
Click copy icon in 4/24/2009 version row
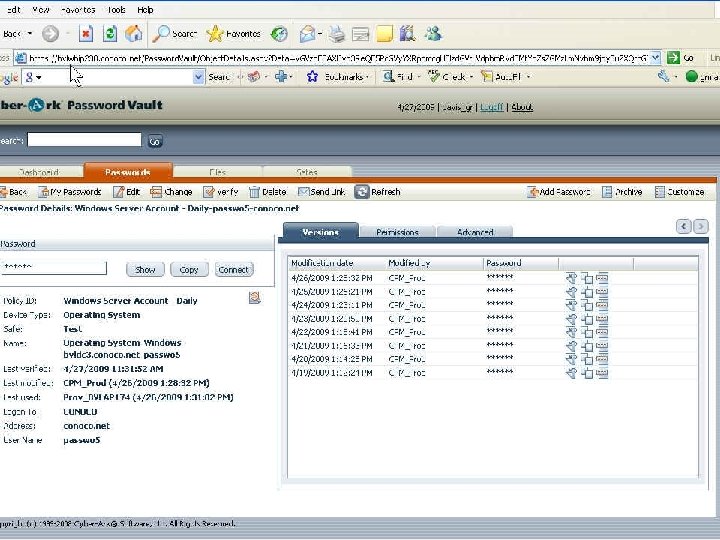click(x=587, y=305)
